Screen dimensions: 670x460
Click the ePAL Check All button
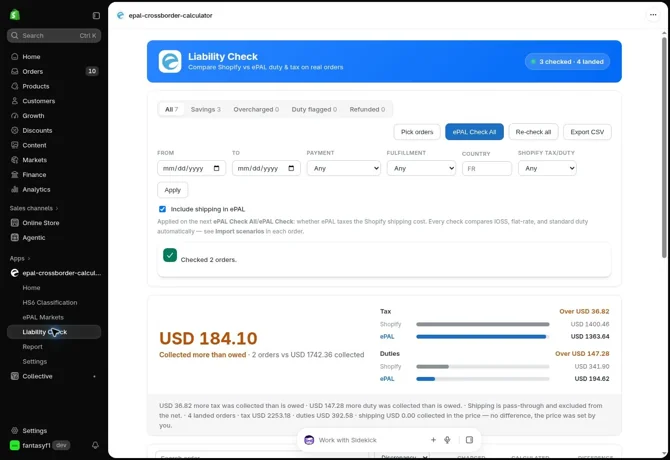click(474, 132)
